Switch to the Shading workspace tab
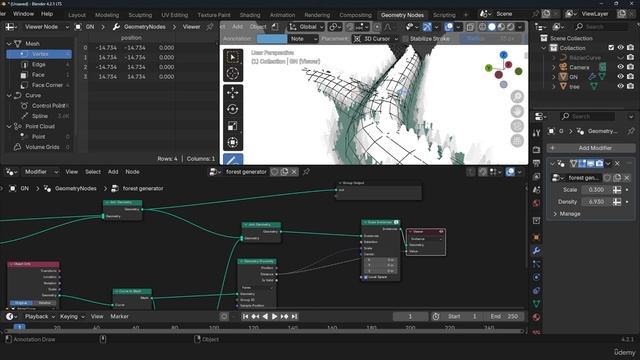Image resolution: width=640 pixels, height=360 pixels. pos(250,15)
